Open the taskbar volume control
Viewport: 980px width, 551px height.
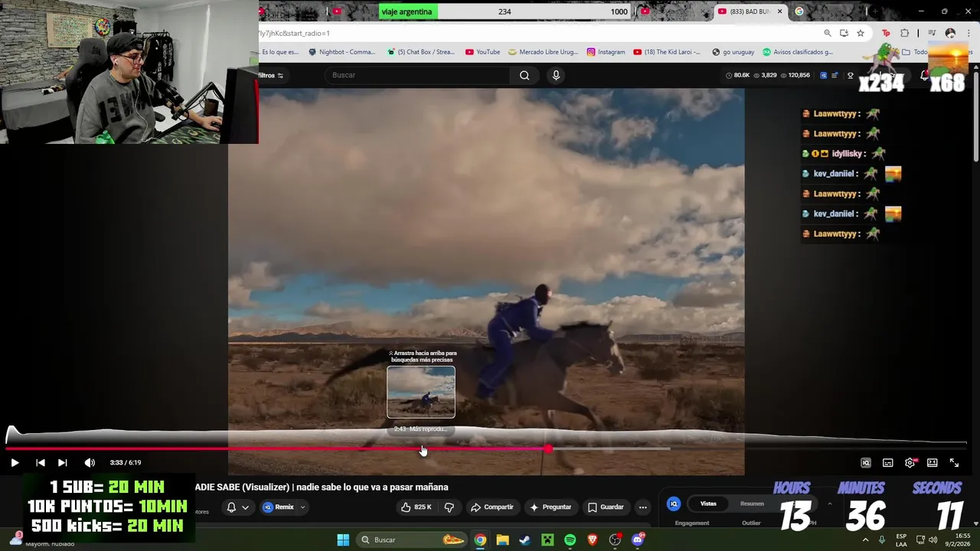pos(933,540)
